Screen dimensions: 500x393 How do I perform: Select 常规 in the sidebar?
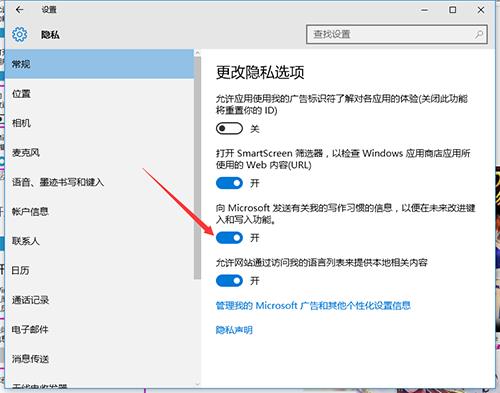point(99,64)
